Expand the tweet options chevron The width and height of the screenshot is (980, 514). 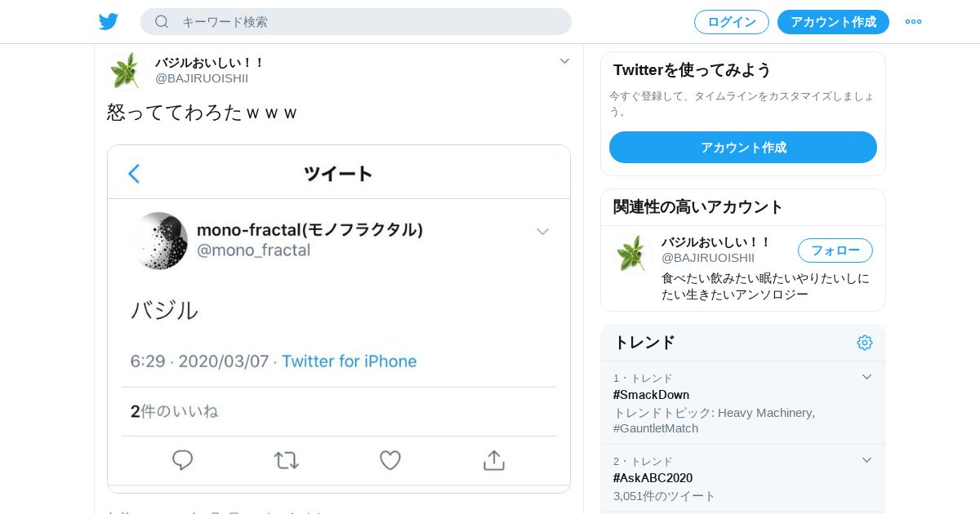[564, 61]
